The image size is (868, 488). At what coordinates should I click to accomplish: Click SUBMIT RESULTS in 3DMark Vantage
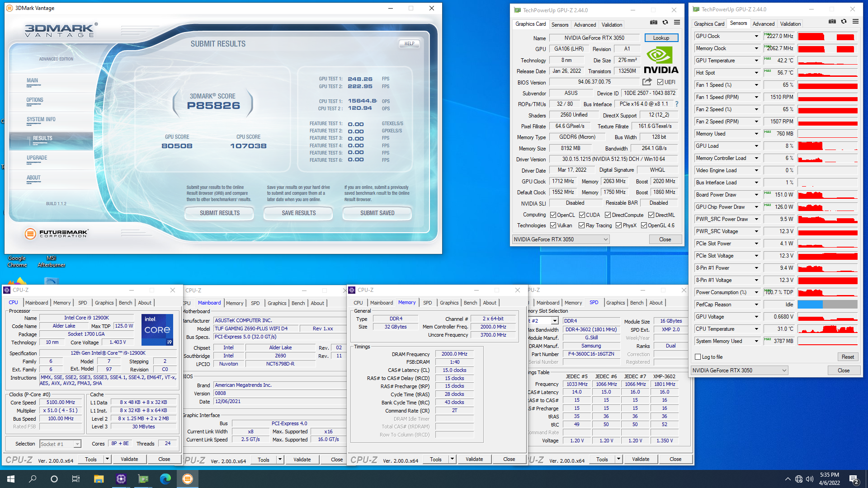tap(220, 213)
